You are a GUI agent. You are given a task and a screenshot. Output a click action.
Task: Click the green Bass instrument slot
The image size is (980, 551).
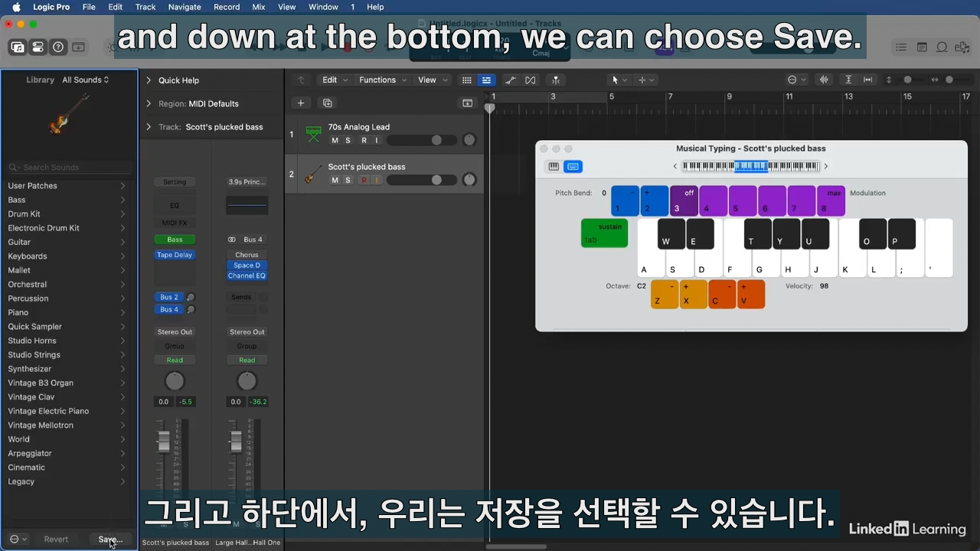click(175, 240)
